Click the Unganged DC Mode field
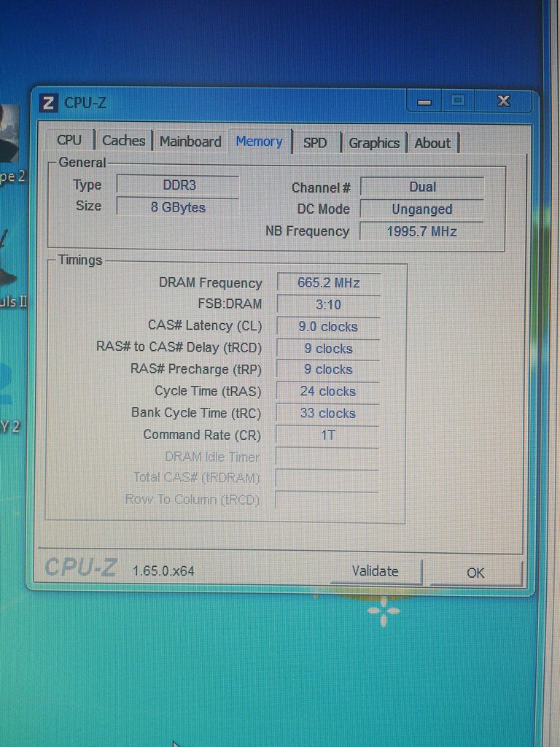 coord(422,209)
